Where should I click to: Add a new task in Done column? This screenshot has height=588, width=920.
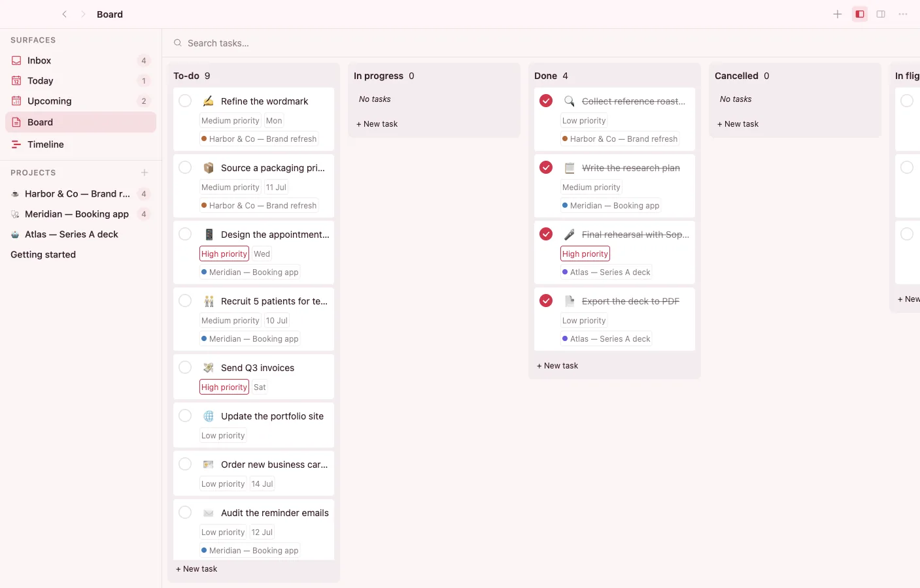pos(558,366)
